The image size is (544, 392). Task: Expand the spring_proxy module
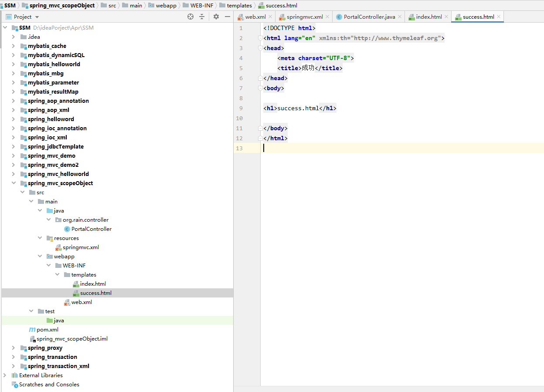tap(14, 348)
